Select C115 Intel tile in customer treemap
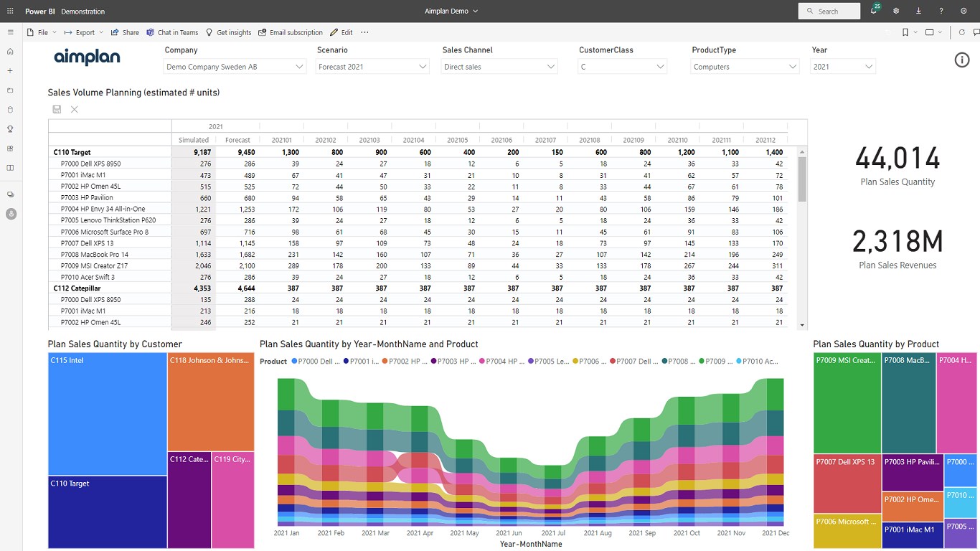The height and width of the screenshot is (551, 980). tap(108, 414)
